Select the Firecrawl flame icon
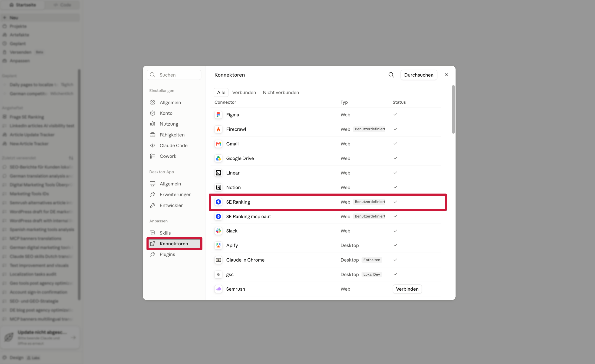This screenshot has height=364, width=595. pos(218,129)
